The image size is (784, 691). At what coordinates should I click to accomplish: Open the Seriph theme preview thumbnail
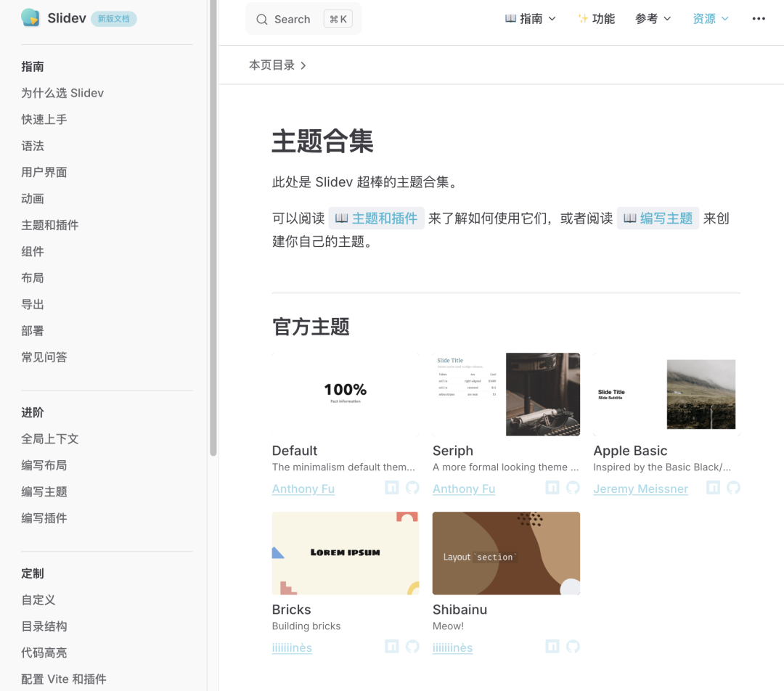[x=506, y=395]
